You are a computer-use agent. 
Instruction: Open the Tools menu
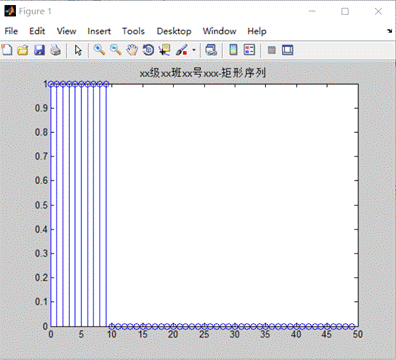pos(133,31)
